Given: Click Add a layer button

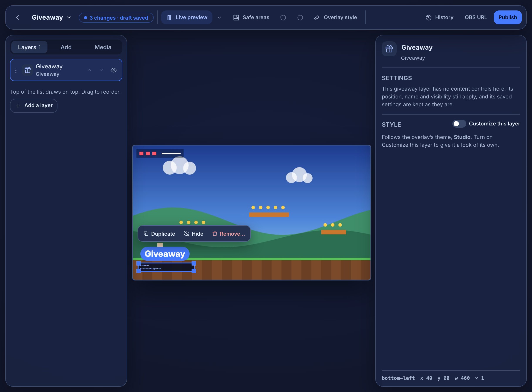Looking at the screenshot, I should pyautogui.click(x=34, y=106).
